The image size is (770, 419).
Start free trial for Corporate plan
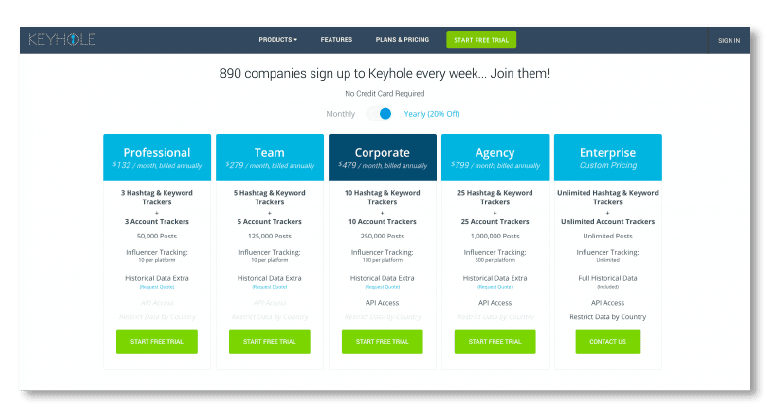[382, 341]
